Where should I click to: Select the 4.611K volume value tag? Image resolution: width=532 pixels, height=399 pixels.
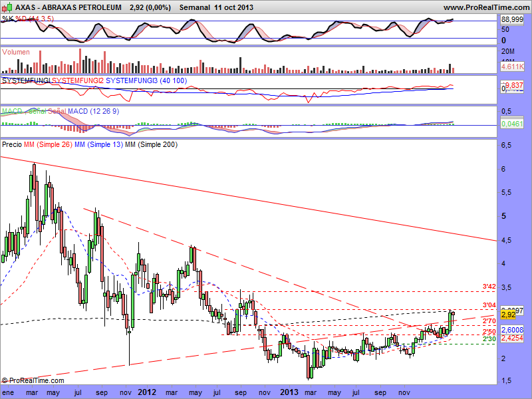pyautogui.click(x=512, y=66)
